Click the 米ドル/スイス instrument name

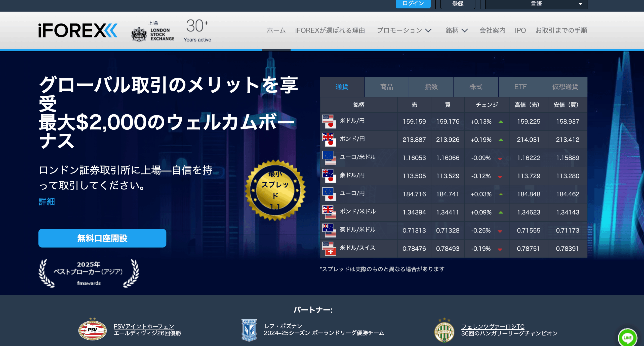357,248
